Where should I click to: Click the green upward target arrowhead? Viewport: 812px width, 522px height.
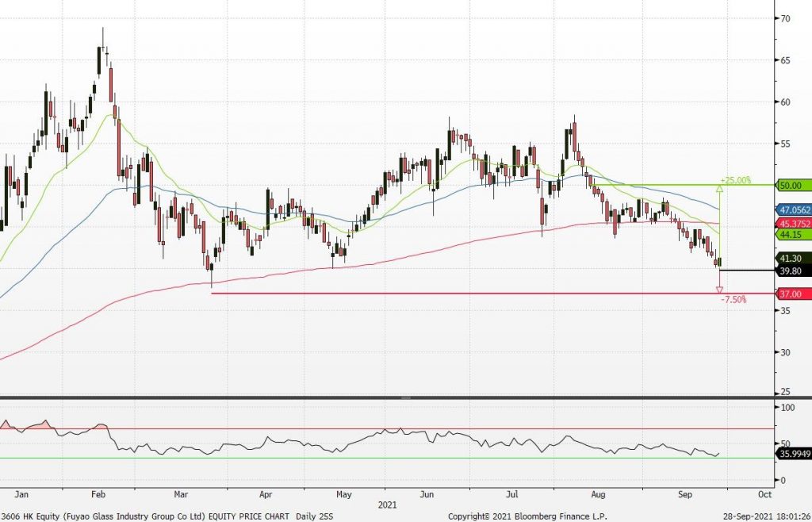click(720, 190)
